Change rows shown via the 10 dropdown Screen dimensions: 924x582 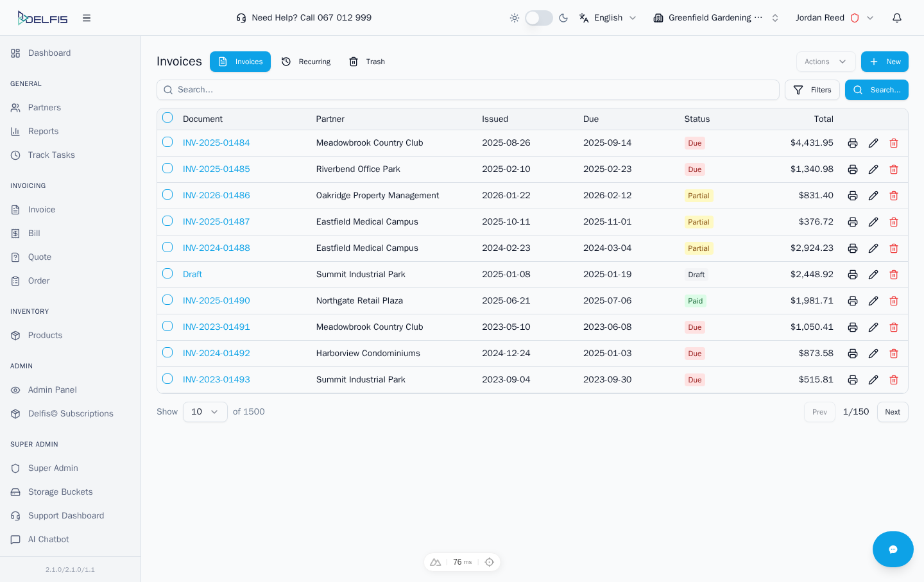point(205,411)
